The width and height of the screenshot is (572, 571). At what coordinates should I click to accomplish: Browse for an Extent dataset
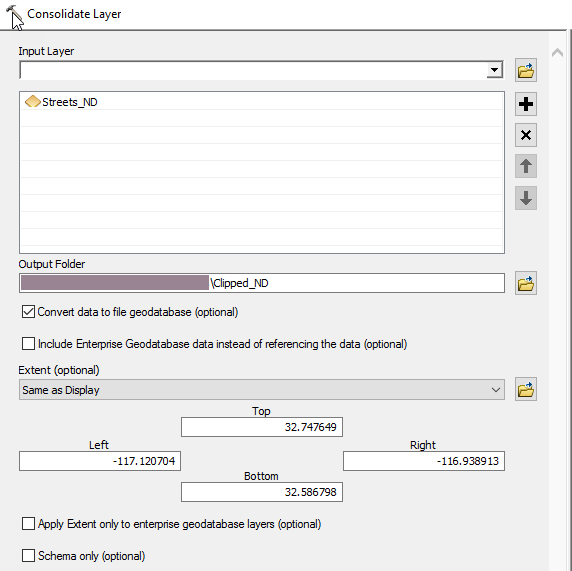coord(526,389)
